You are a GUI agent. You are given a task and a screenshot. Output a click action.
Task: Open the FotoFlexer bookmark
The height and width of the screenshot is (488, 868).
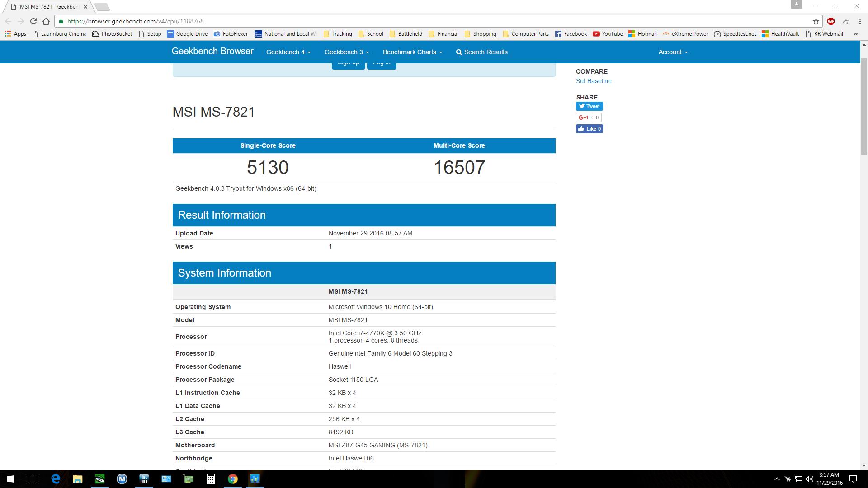231,34
